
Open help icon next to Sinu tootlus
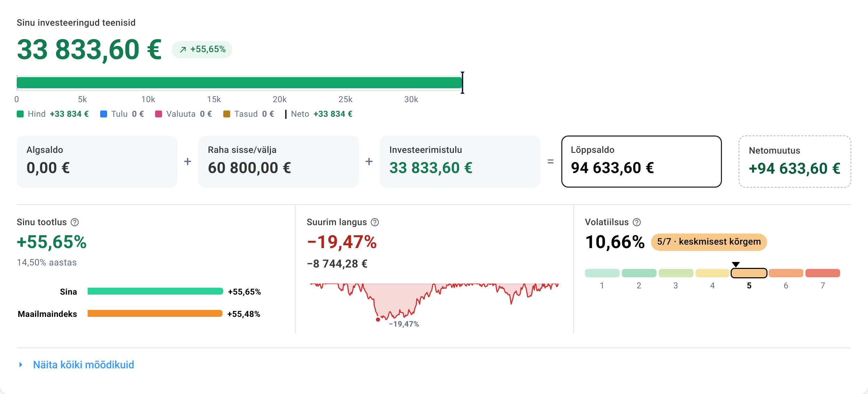point(75,222)
